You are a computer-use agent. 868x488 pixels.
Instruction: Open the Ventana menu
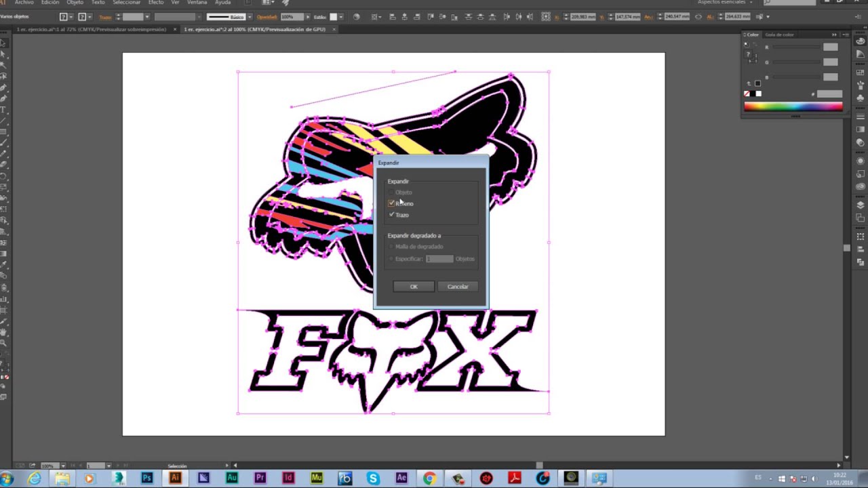click(x=197, y=3)
